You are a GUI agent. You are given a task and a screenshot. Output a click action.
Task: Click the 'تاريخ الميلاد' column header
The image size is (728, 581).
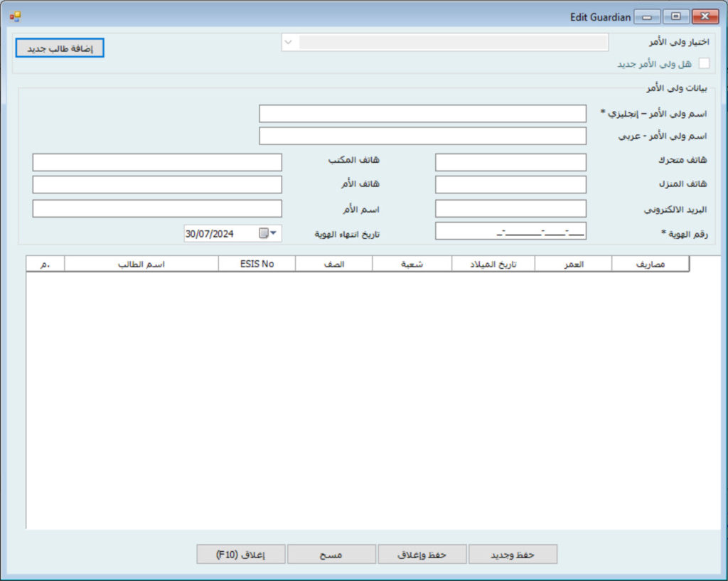point(493,264)
